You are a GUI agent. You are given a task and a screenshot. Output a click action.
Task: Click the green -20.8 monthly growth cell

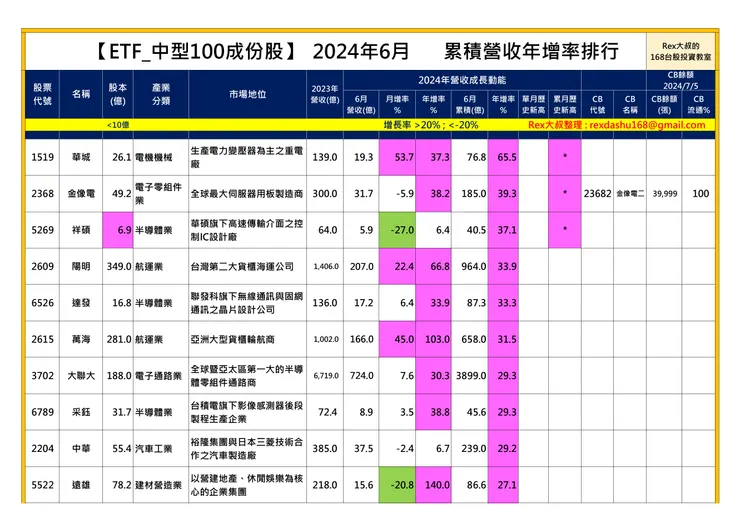[x=397, y=485]
